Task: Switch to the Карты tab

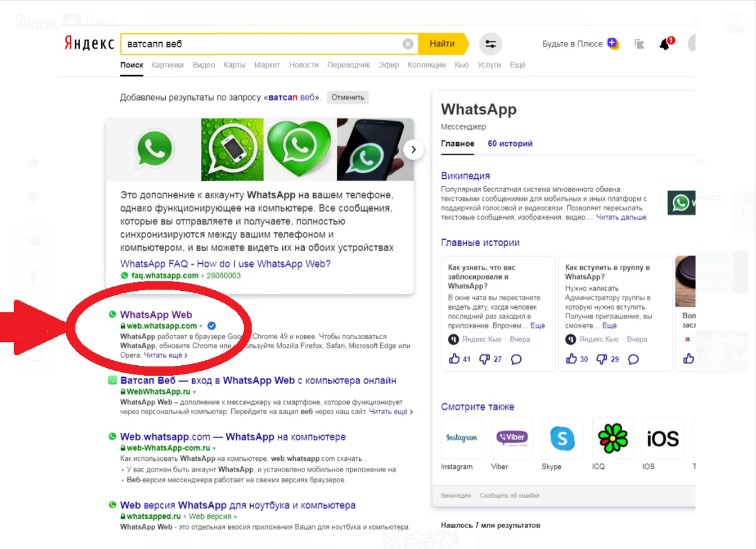Action: (x=234, y=65)
